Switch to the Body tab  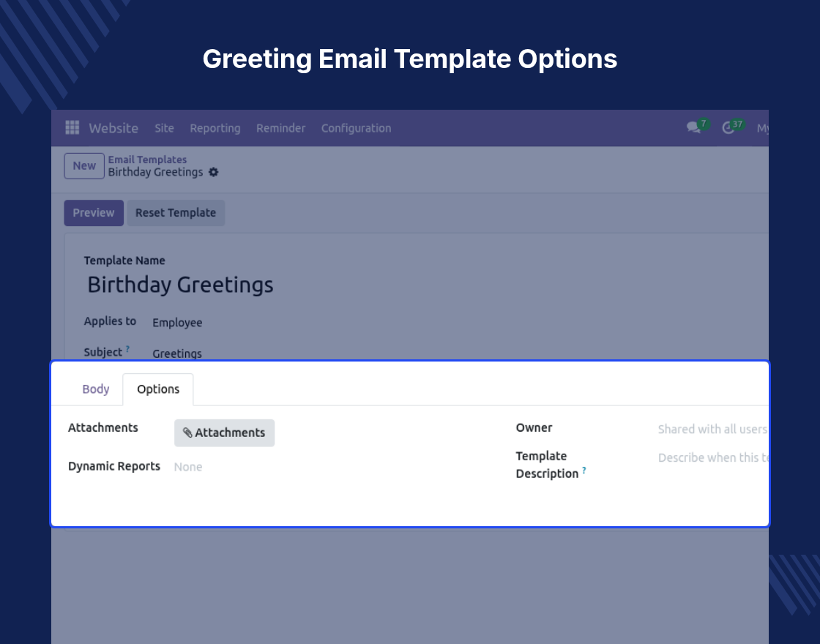point(96,389)
